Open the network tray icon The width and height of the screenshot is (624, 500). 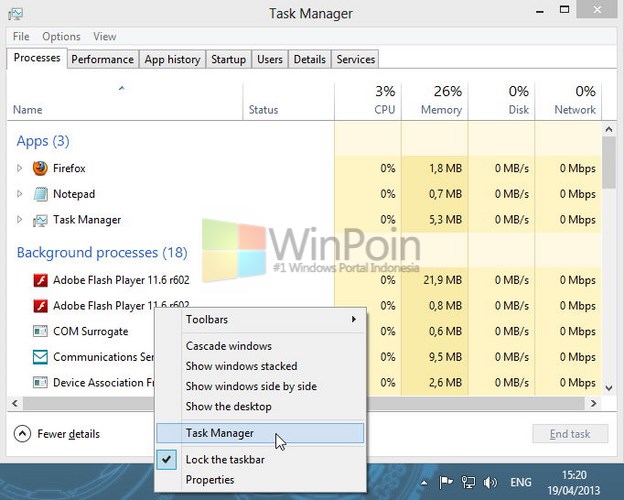coord(468,482)
